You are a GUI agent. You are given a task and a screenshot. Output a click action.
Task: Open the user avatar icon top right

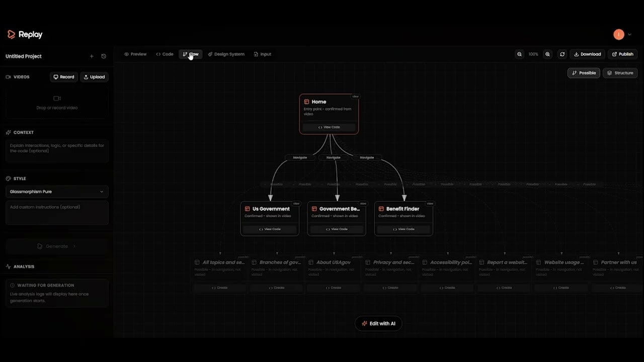tap(619, 34)
